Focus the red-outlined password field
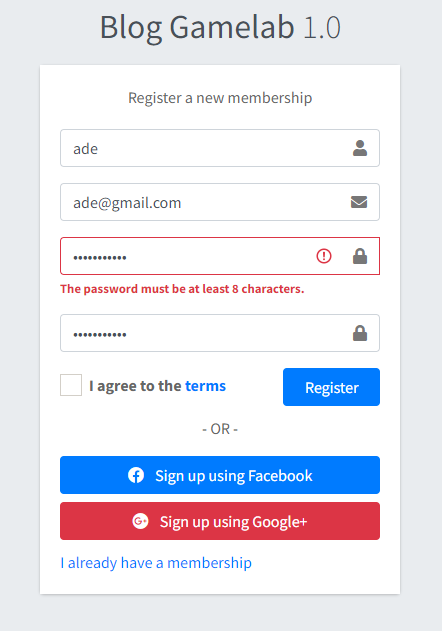This screenshot has height=631, width=442. (x=220, y=256)
